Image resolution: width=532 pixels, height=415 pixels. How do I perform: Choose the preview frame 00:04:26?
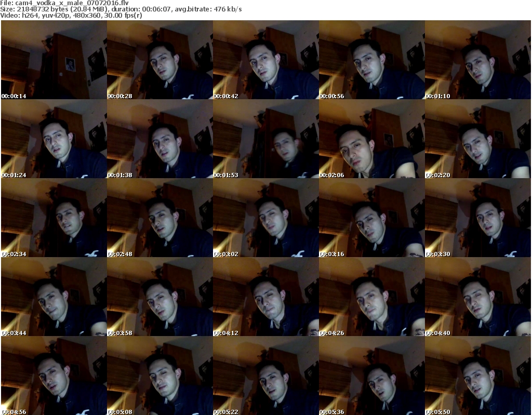[x=372, y=297]
